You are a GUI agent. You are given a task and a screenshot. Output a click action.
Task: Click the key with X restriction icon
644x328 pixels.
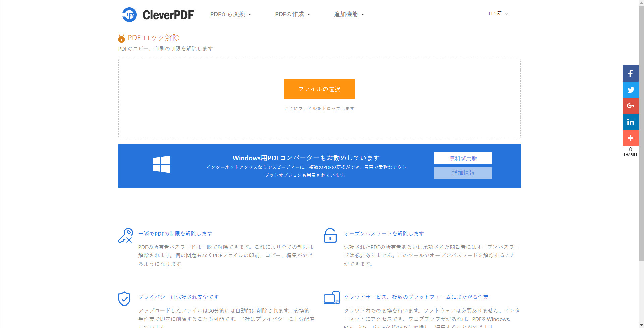126,236
